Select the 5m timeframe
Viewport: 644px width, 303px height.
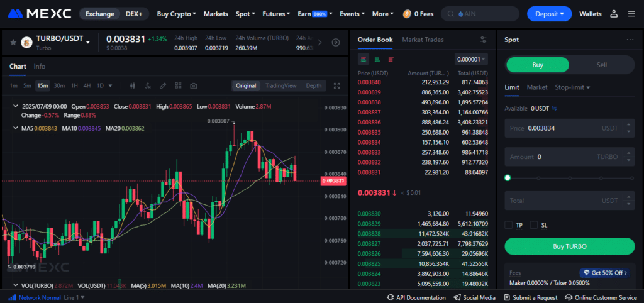27,86
